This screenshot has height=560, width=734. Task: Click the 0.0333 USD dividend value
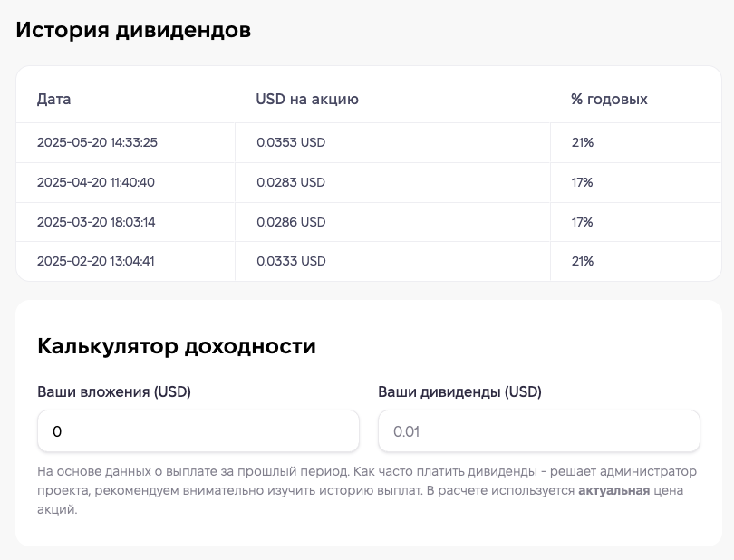point(291,261)
